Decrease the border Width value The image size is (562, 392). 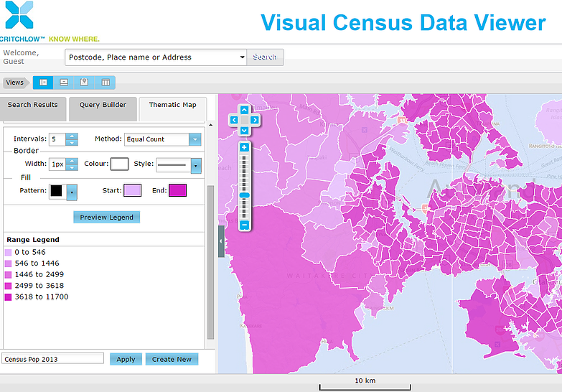[x=72, y=167]
